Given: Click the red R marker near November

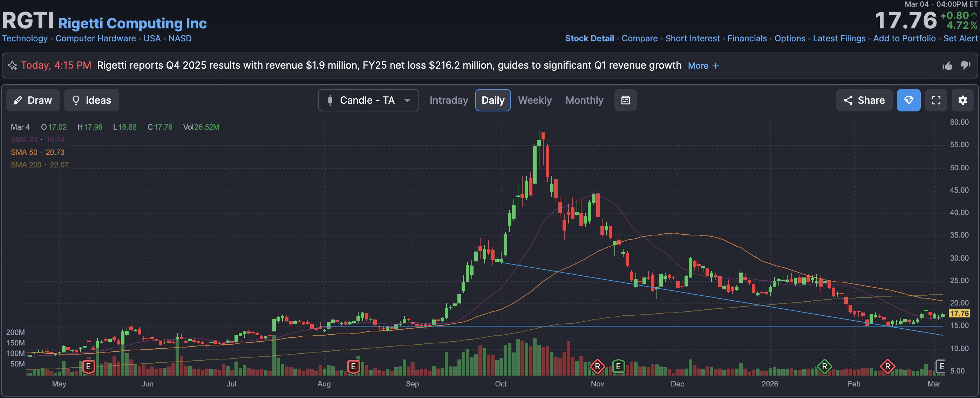Looking at the screenshot, I should [x=597, y=366].
